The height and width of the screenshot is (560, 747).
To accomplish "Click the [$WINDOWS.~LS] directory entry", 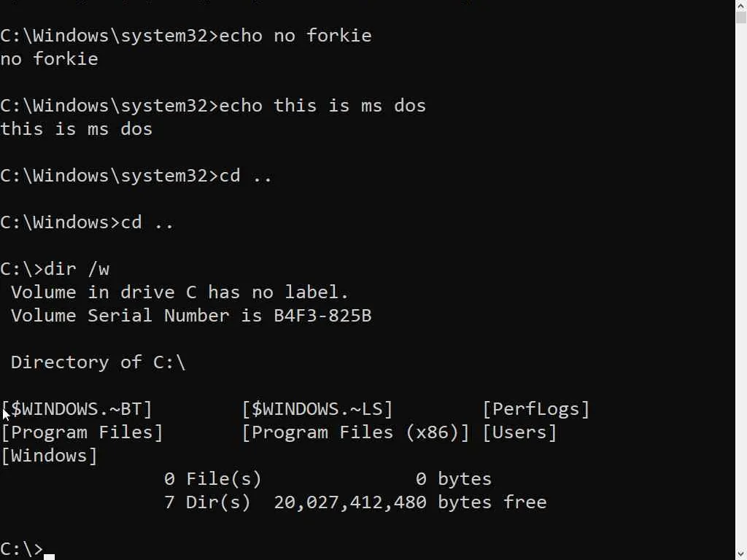I will pyautogui.click(x=317, y=409).
